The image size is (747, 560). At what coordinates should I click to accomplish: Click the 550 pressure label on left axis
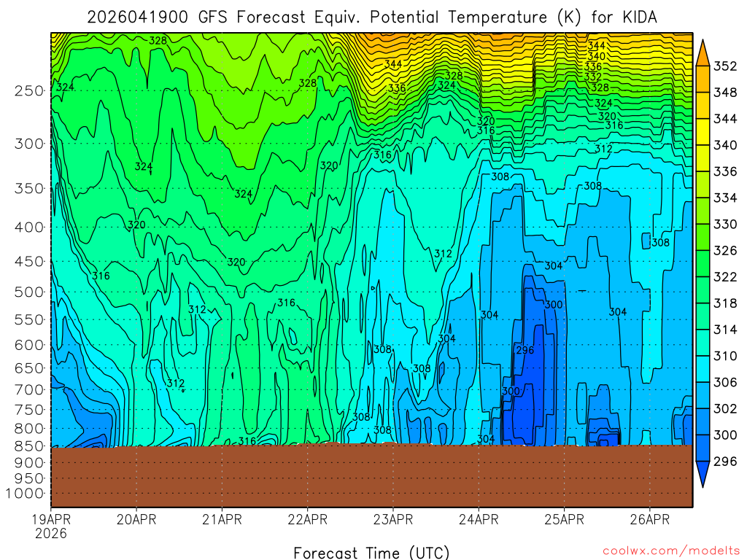pos(29,319)
